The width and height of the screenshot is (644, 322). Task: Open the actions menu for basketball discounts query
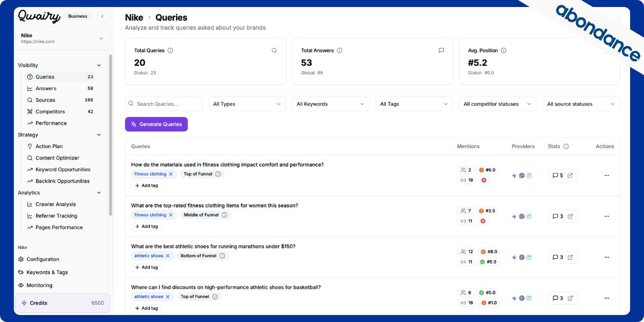pyautogui.click(x=606, y=298)
